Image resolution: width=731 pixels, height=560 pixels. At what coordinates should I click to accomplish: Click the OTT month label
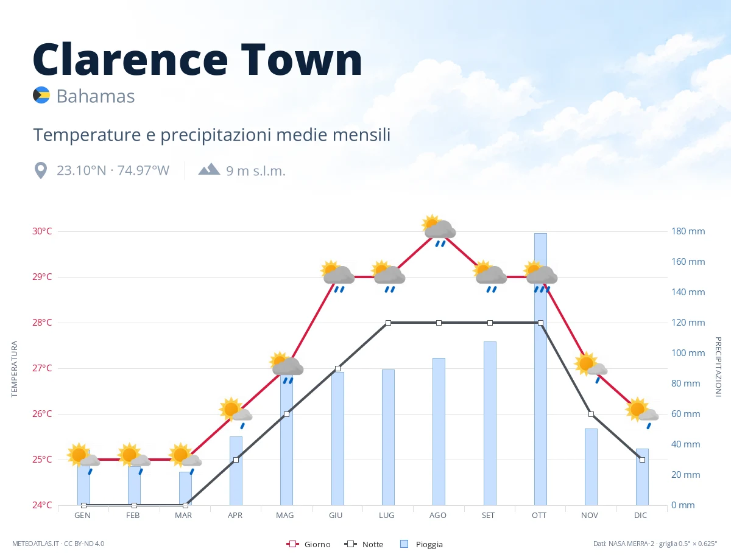pos(539,516)
